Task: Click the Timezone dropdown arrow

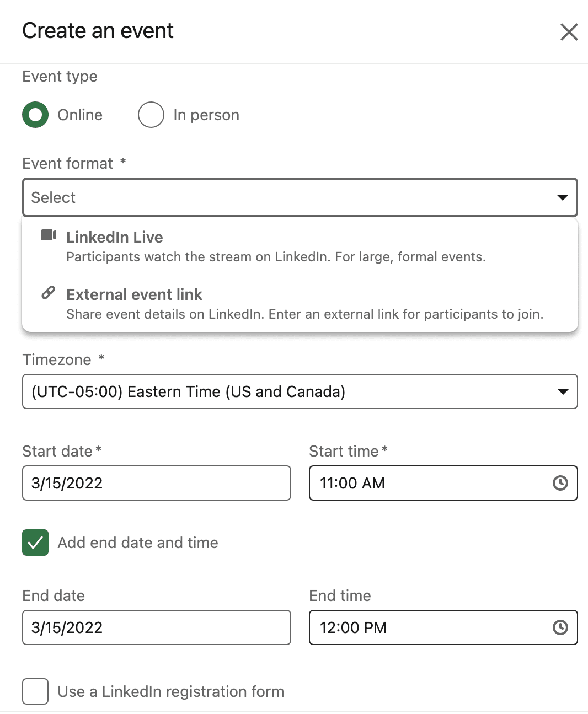Action: [563, 391]
